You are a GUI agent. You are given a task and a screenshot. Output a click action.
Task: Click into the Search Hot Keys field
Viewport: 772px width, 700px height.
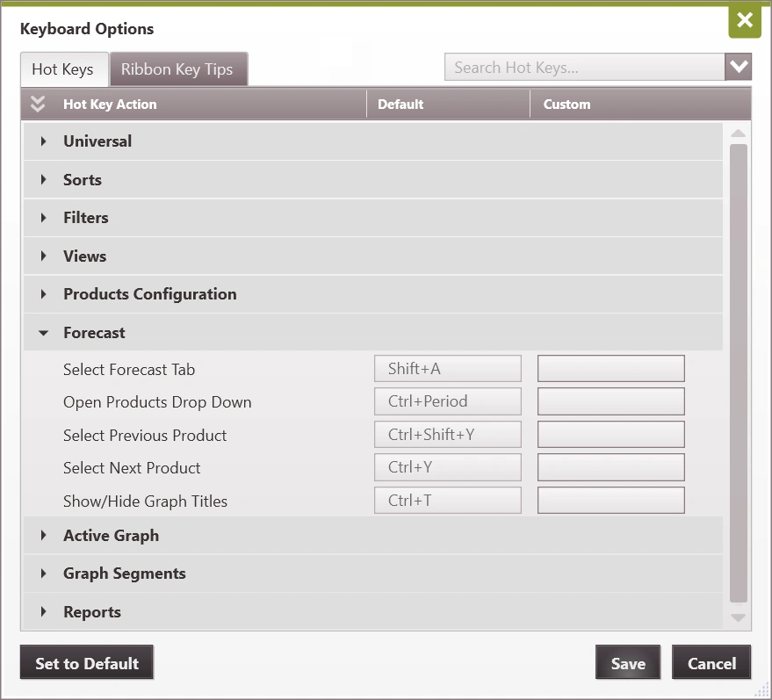584,68
